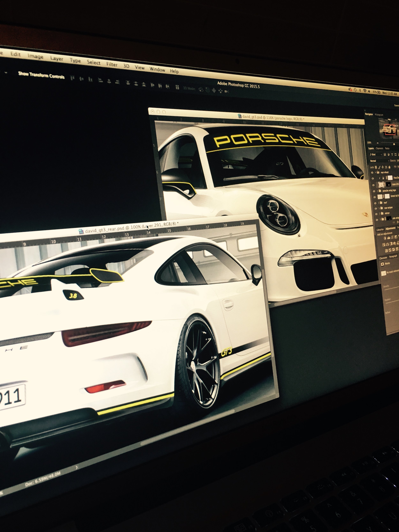Open Time Machine menu bar icon
The height and width of the screenshot is (532, 399).
point(355,90)
